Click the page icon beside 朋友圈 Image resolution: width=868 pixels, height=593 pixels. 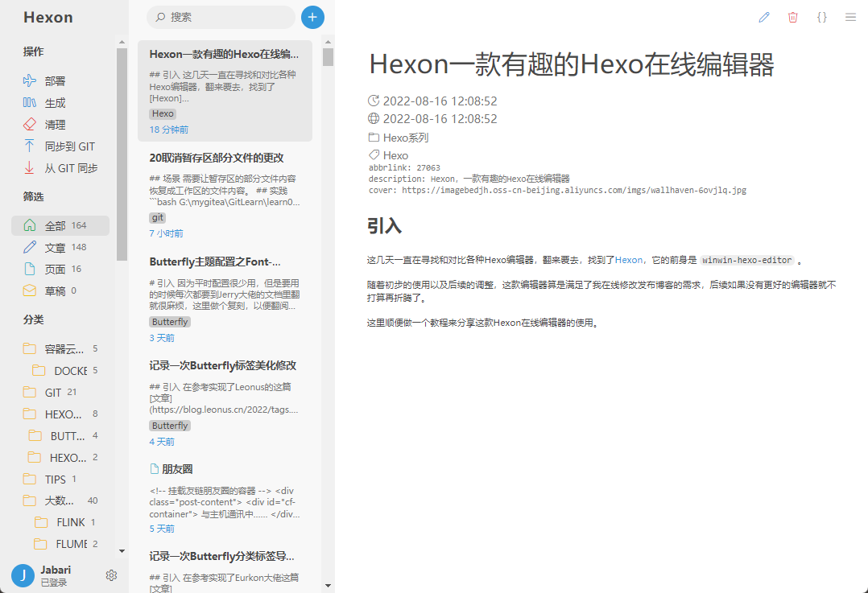tap(155, 469)
